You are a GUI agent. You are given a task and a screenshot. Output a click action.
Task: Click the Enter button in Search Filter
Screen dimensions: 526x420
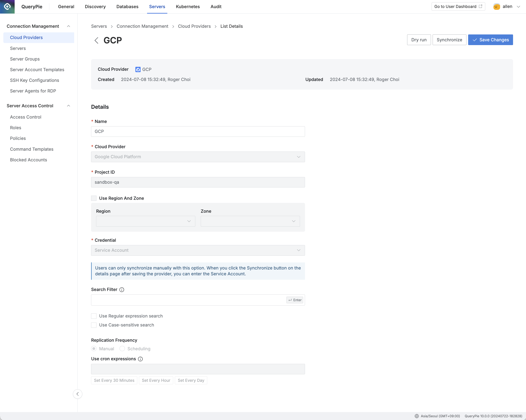point(295,300)
